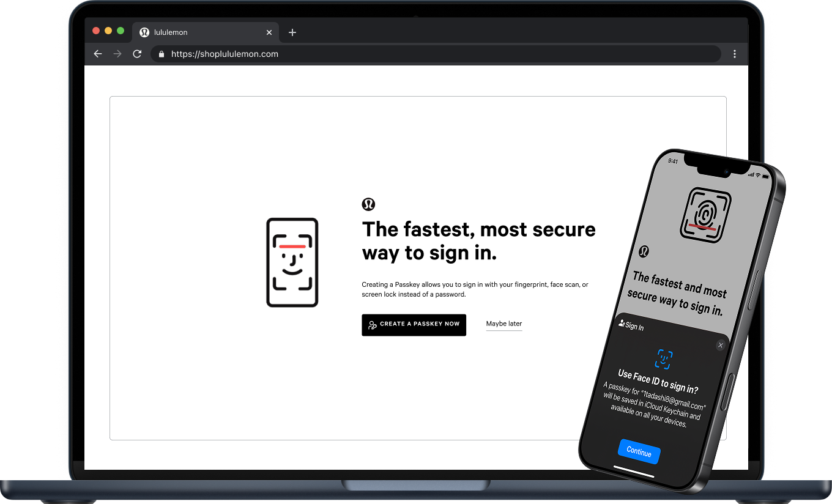Image resolution: width=832 pixels, height=504 pixels.
Task: Click the headline 'The fastest, most secure way to sign in.'
Action: click(479, 240)
